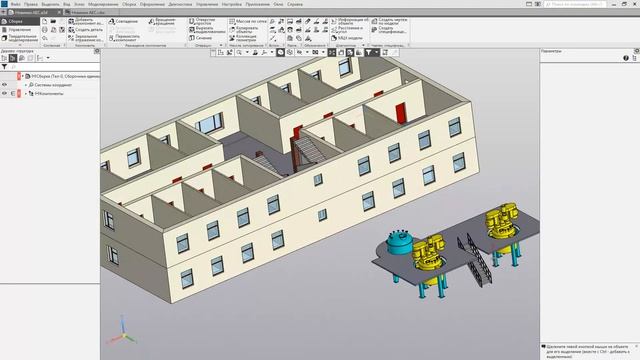Open the Окно menu
The width and height of the screenshot is (640, 360).
click(278, 4)
